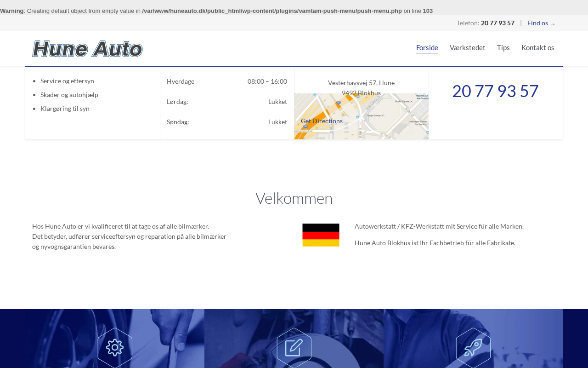Follow the Find os link
The image size is (588, 368).
pos(542,23)
